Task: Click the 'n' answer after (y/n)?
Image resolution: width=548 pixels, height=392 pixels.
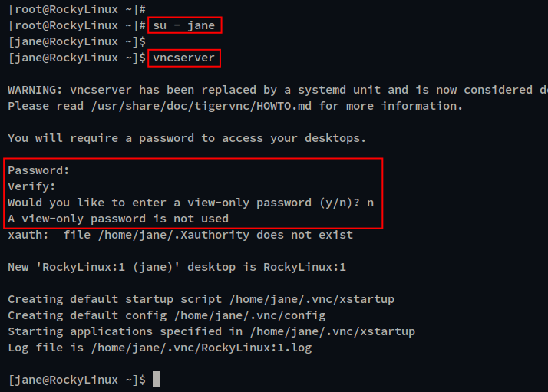Action: [371, 203]
